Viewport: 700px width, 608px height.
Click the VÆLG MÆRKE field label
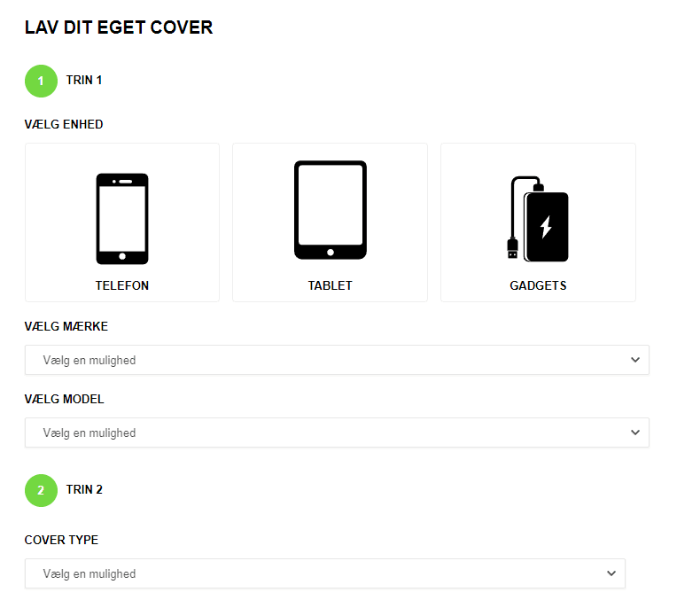pos(66,326)
